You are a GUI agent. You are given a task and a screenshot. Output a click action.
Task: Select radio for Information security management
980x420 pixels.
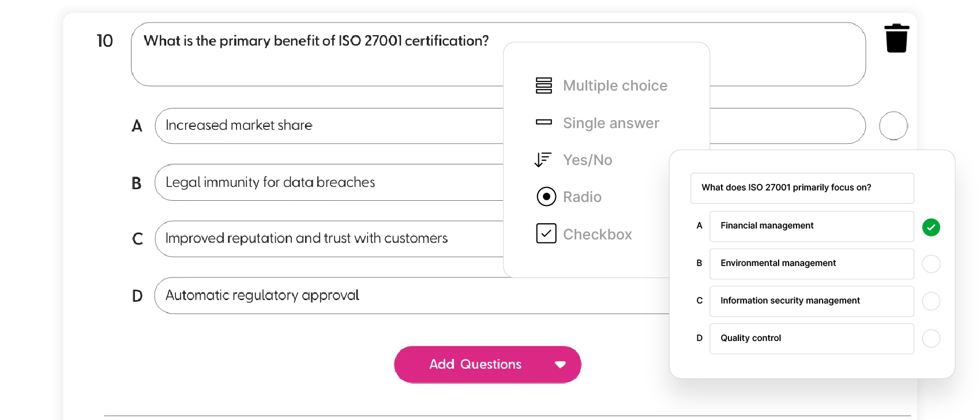tap(931, 301)
